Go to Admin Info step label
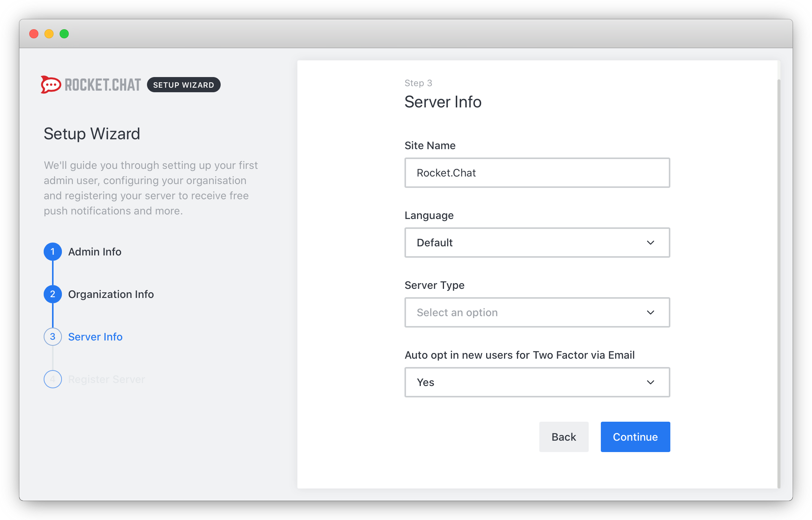812x520 pixels. pyautogui.click(x=95, y=252)
